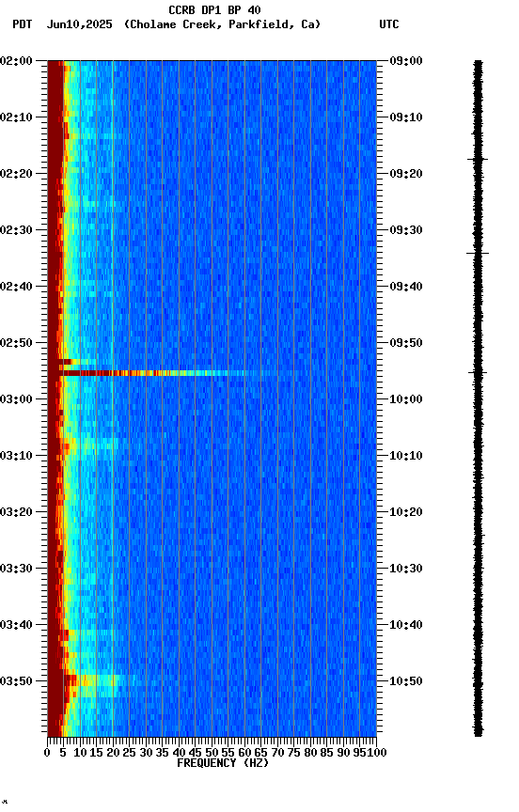
Task: Click the date 'Jun10,2025'
Action: 79,24
